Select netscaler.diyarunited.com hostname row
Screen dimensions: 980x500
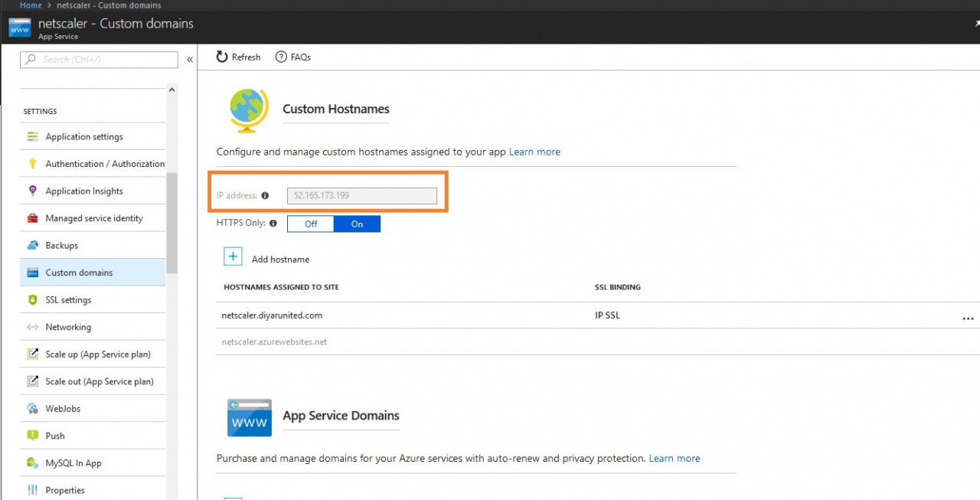tap(597, 315)
